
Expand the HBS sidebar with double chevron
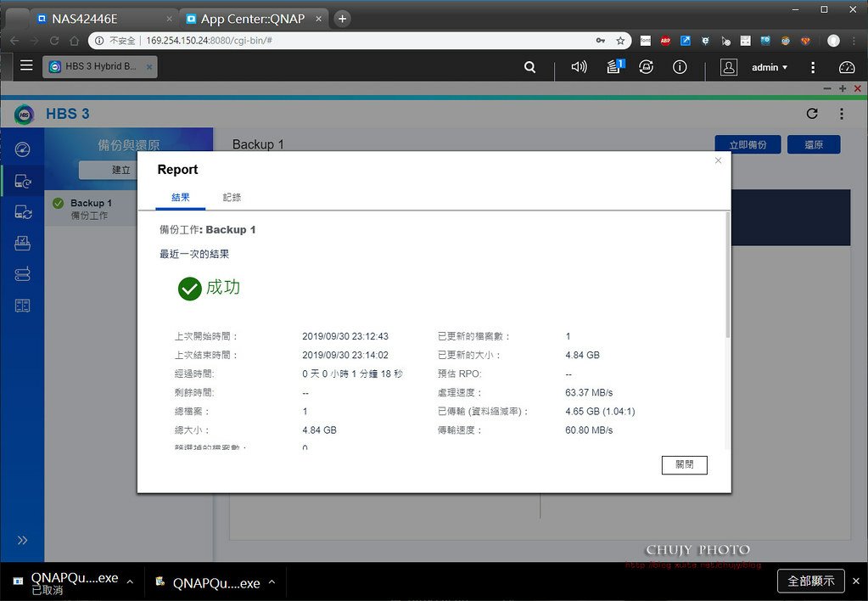click(x=22, y=540)
